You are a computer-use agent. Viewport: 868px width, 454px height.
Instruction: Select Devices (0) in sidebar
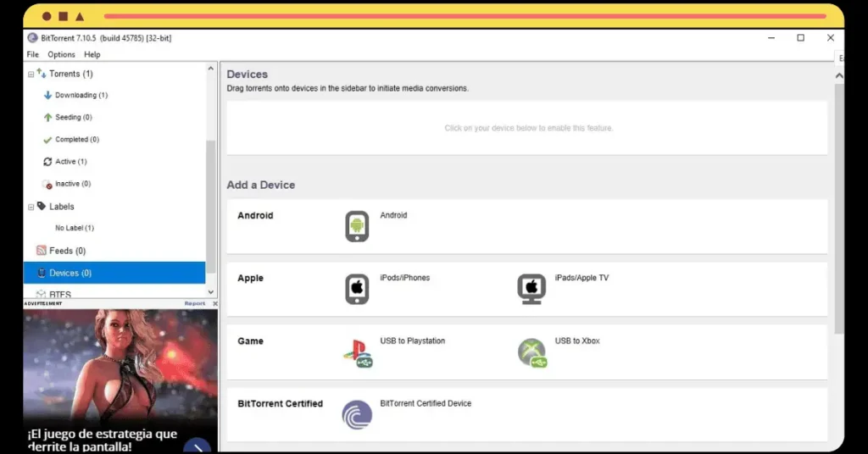114,273
